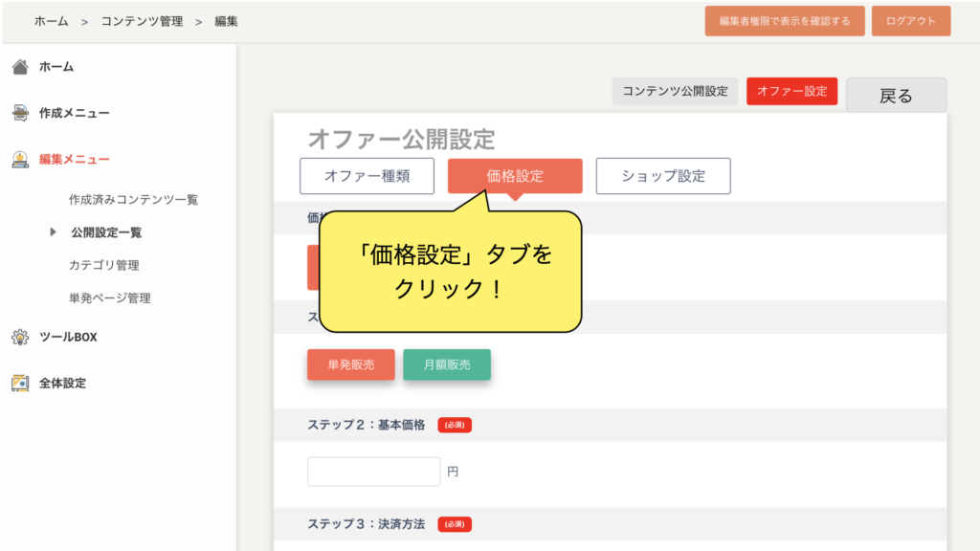
Task: Select the 価格設定 tab
Action: point(515,176)
